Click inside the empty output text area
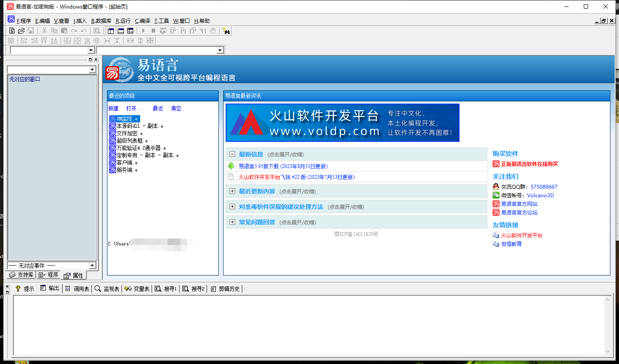Viewport: 619px width, 364px height. tap(309, 325)
